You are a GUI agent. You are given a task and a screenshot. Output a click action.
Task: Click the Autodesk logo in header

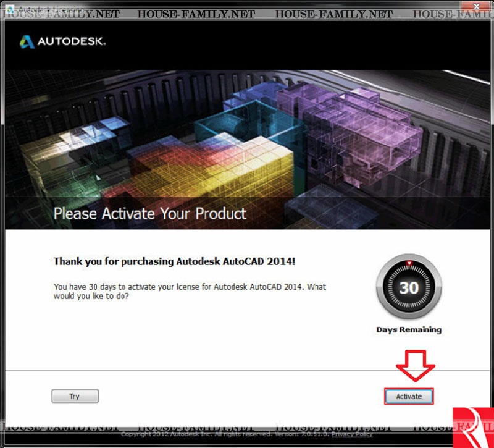62,41
